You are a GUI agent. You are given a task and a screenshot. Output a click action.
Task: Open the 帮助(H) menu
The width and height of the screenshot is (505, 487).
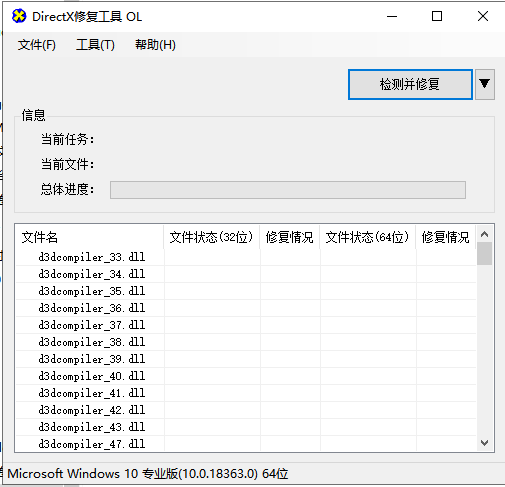pos(155,45)
